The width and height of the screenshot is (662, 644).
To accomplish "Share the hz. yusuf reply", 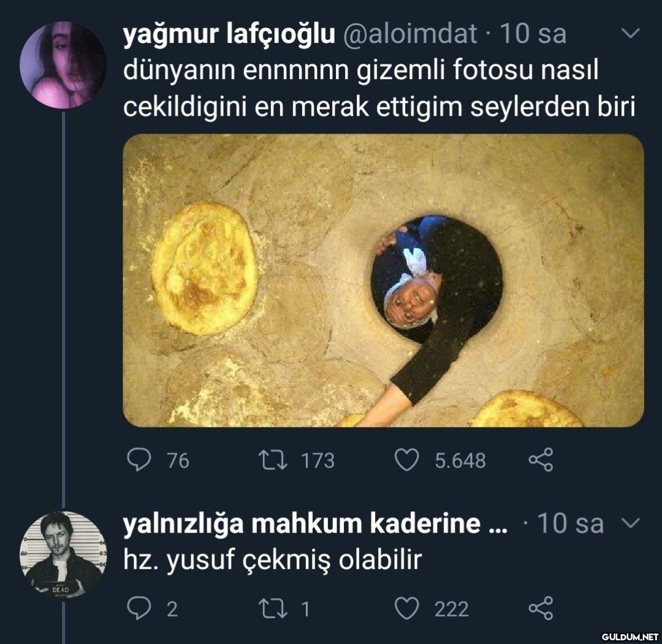I will (541, 608).
